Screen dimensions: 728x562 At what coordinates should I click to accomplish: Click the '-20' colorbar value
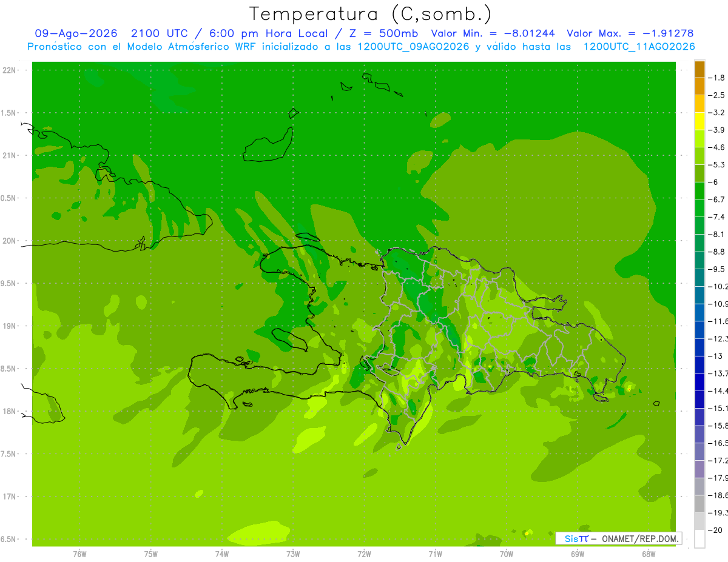tap(716, 530)
